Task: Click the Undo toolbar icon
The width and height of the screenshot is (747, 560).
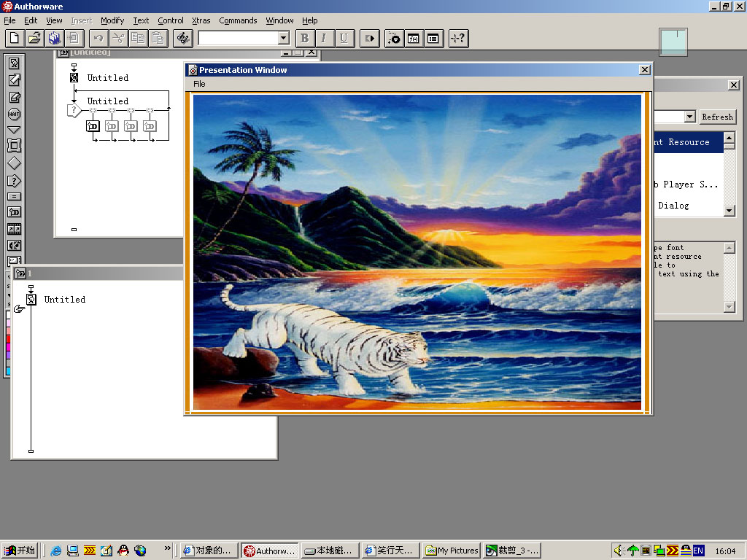Action: click(x=98, y=39)
